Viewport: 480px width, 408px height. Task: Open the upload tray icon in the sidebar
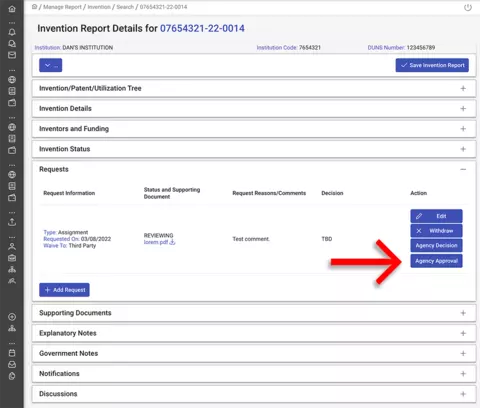click(x=12, y=222)
